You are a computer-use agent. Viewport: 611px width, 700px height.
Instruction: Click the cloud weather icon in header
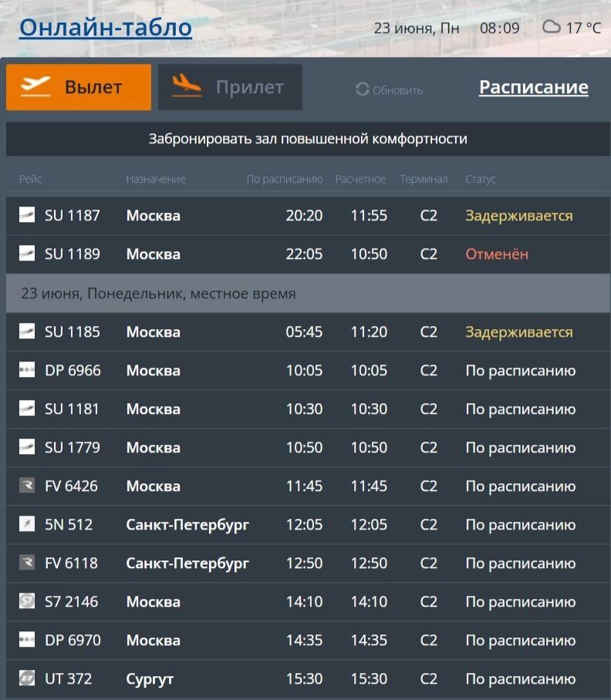pos(551,28)
